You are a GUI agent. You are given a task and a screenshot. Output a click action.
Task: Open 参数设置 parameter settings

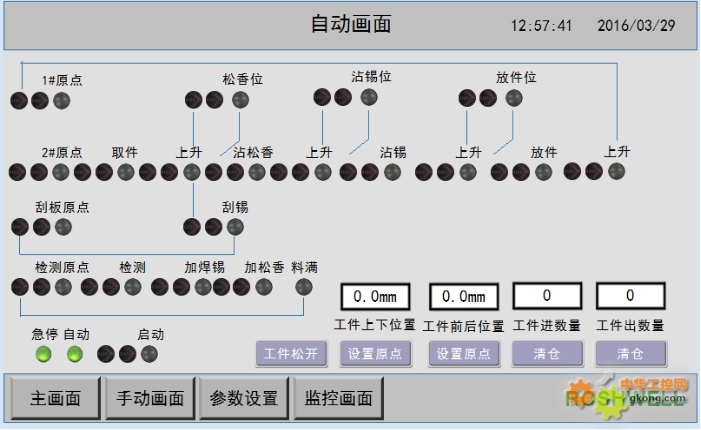click(244, 398)
